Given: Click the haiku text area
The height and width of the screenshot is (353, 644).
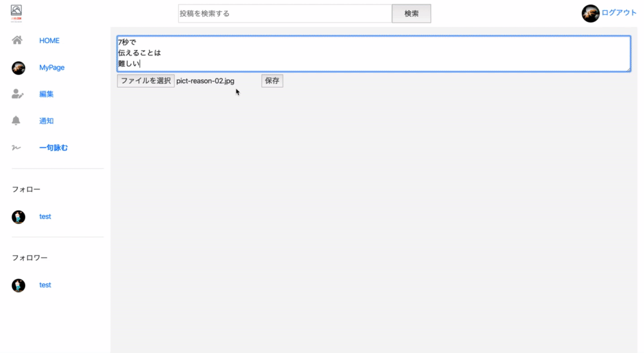Looking at the screenshot, I should tap(374, 54).
